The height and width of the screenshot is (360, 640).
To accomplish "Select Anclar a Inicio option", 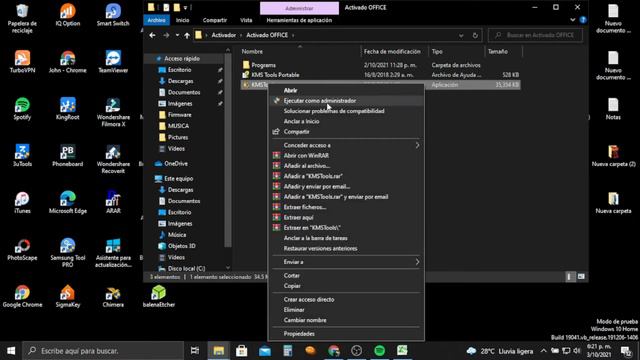I will coord(346,121).
